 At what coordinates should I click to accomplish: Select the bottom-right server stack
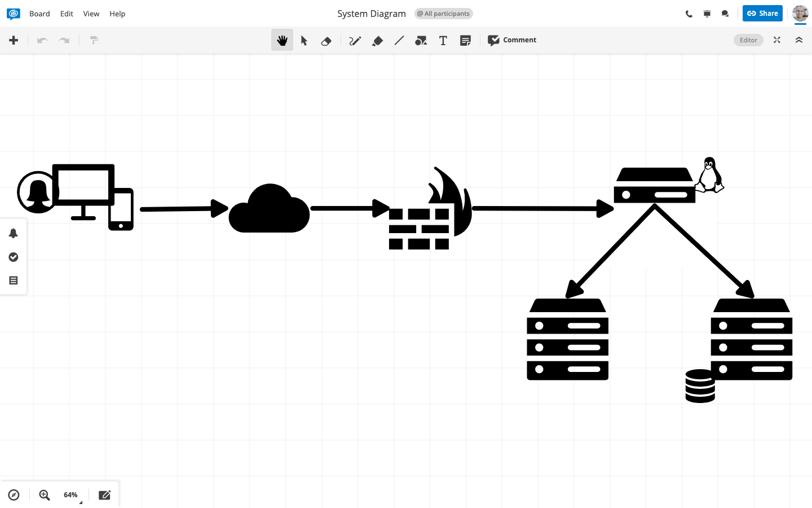point(752,339)
